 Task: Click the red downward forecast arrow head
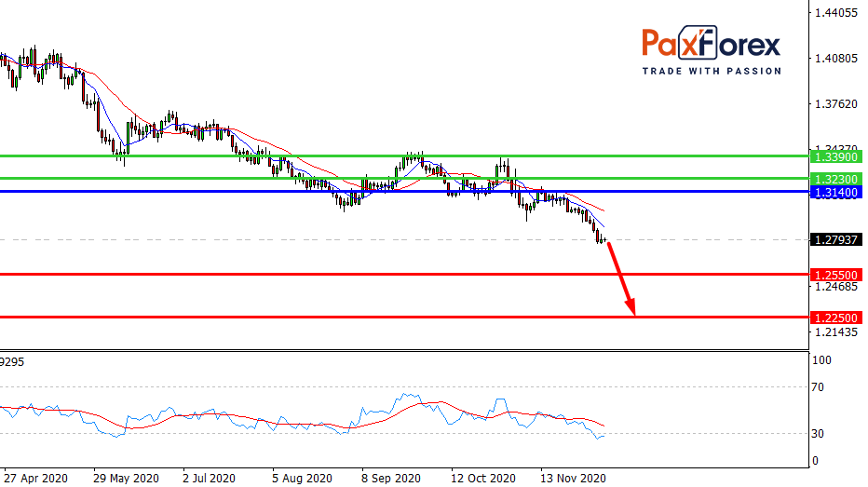(x=631, y=308)
